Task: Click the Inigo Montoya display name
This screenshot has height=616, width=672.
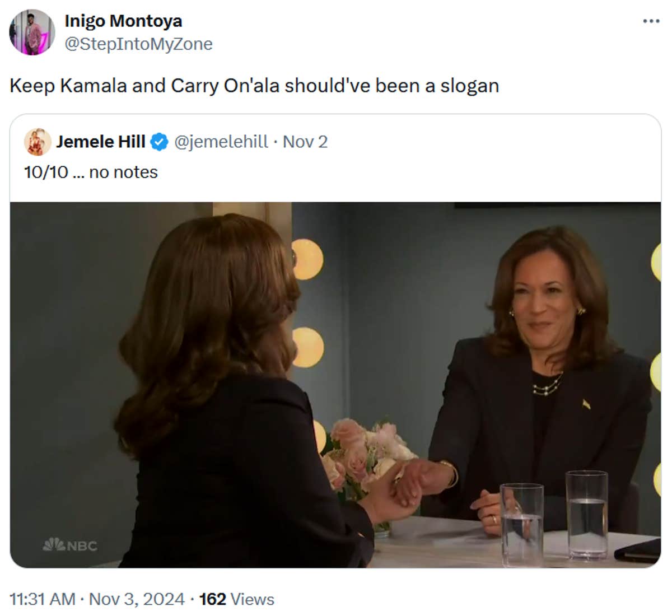Action: pyautogui.click(x=123, y=21)
